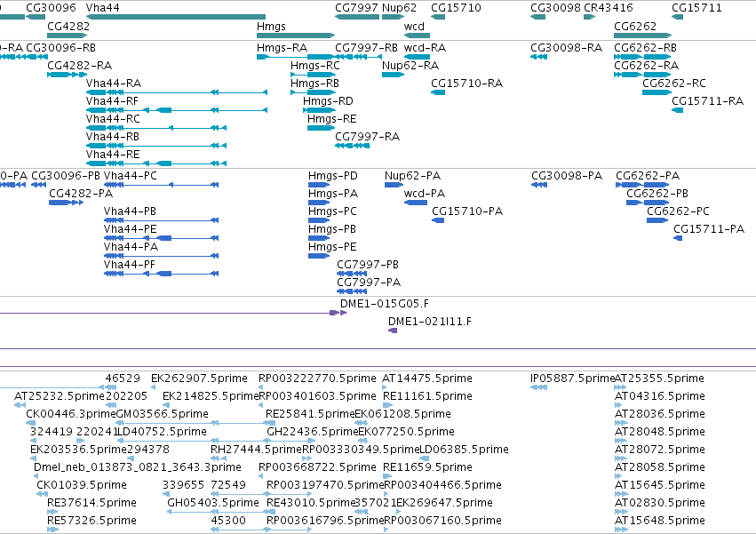This screenshot has width=756, height=534.
Task: Select the CR43416 gene label
Action: click(x=609, y=8)
